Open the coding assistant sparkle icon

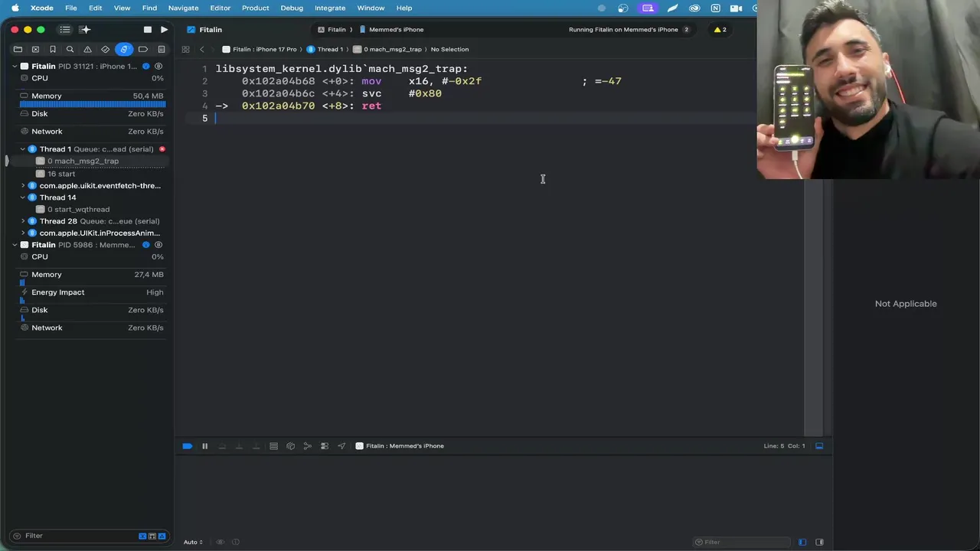[85, 29]
